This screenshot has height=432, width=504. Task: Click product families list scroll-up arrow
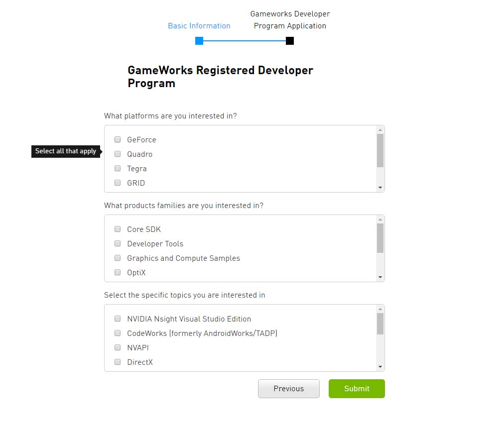380,219
